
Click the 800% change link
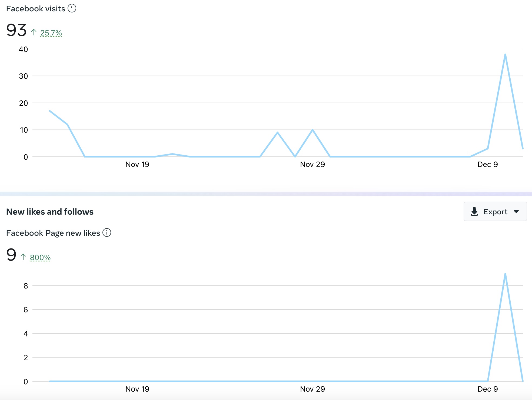[40, 257]
